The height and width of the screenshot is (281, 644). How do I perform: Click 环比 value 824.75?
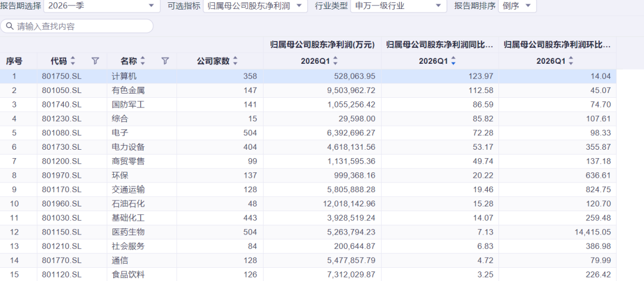[x=600, y=190]
